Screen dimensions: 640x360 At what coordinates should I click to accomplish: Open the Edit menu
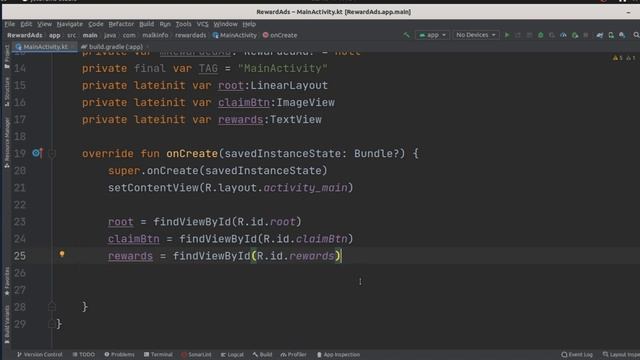[26, 24]
